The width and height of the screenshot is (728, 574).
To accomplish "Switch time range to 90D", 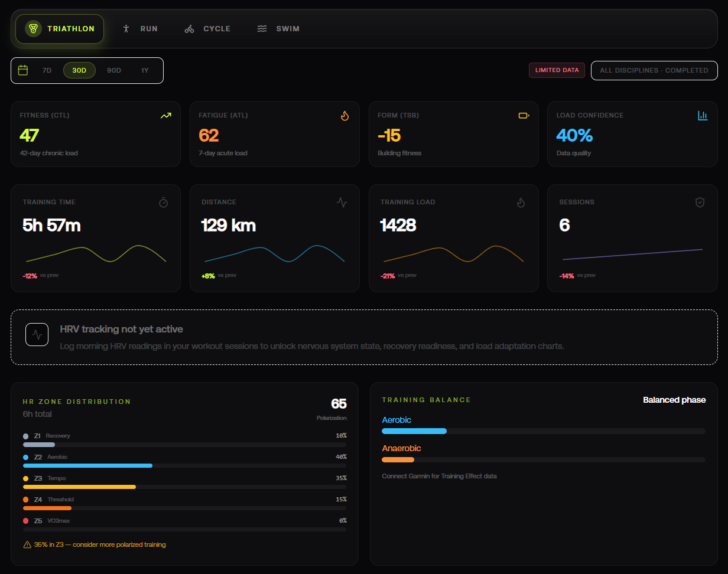I will 114,70.
